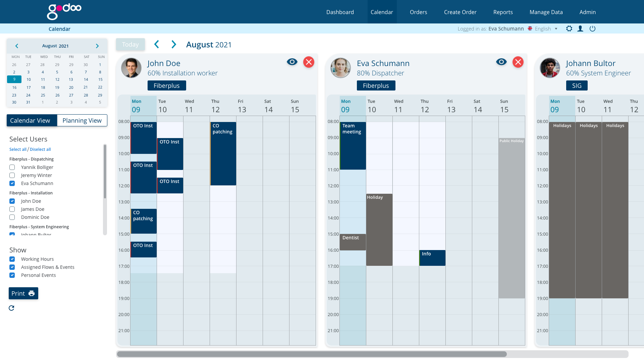This screenshot has width=644, height=362.
Task: Open 08:00 OTO Inst event on John's Monday
Action: 144,138
